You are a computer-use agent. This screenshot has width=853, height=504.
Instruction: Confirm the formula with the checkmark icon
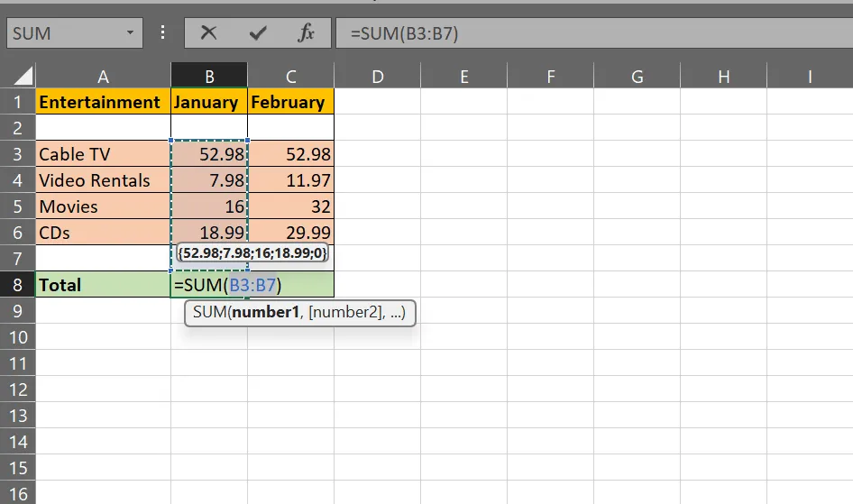click(258, 33)
